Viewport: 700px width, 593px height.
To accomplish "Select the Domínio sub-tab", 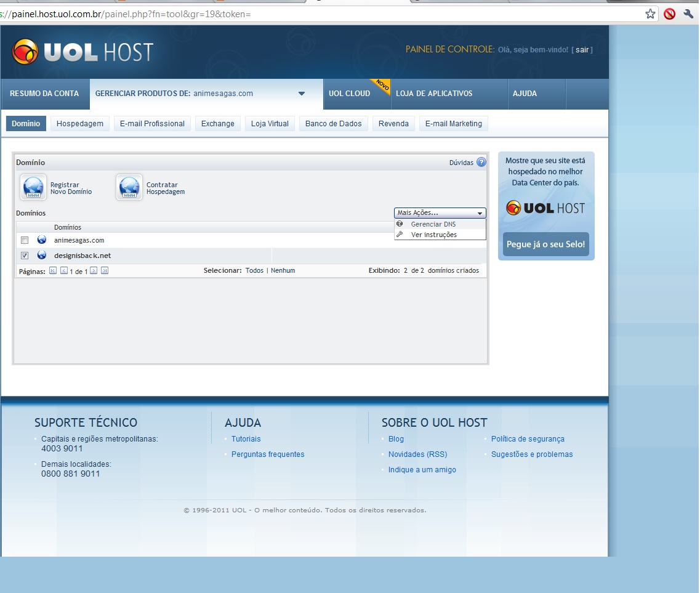I will pyautogui.click(x=26, y=124).
